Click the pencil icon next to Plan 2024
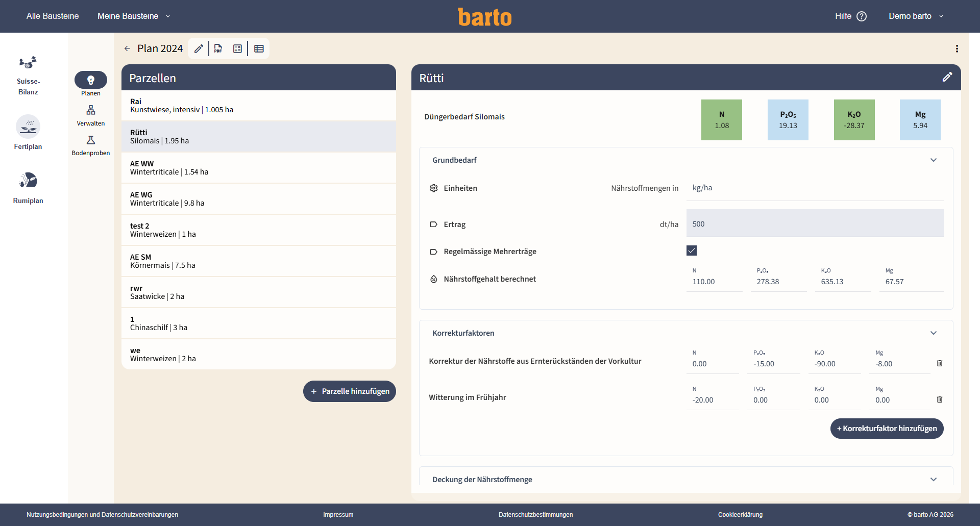Screen dimensions: 980x526 pyautogui.click(x=199, y=48)
